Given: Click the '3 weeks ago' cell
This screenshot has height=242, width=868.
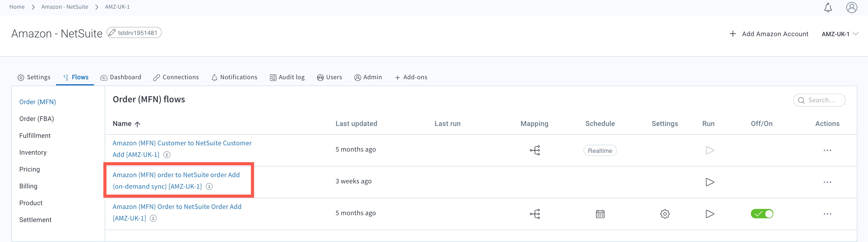Looking at the screenshot, I should pyautogui.click(x=353, y=181).
